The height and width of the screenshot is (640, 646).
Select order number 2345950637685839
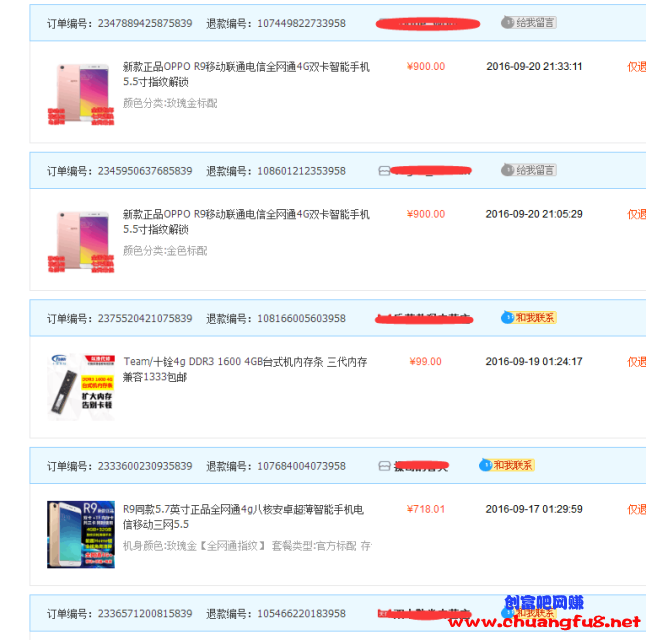click(x=145, y=171)
